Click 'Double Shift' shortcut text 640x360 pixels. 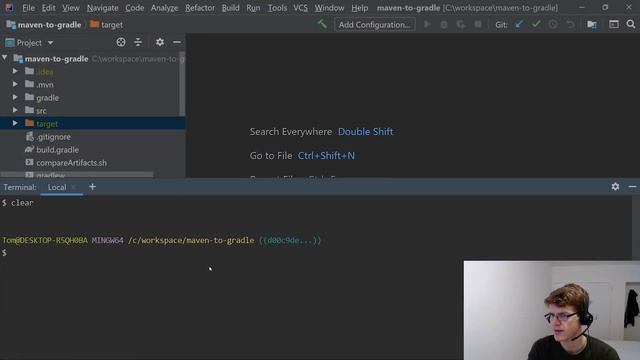coord(366,131)
